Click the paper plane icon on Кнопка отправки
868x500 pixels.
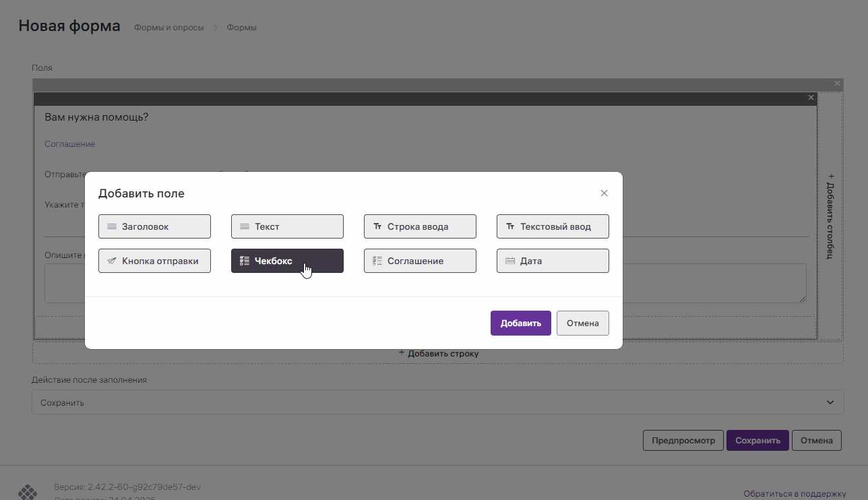click(x=112, y=261)
